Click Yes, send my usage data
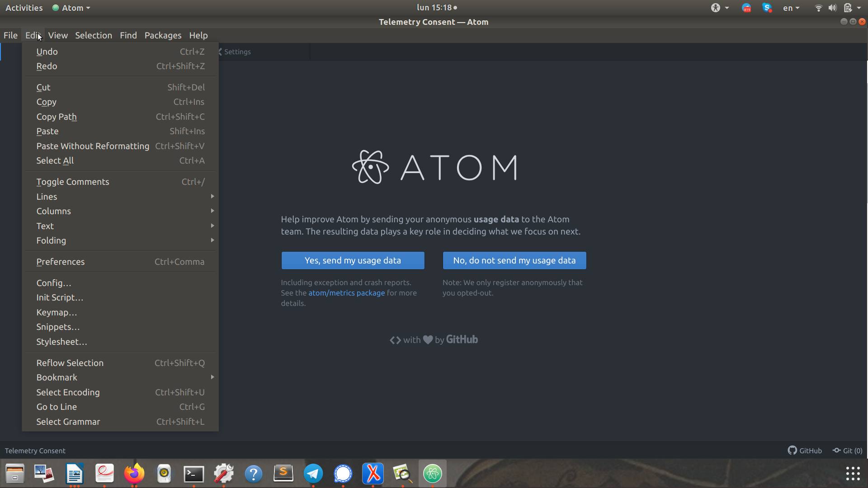This screenshot has height=488, width=868. pyautogui.click(x=353, y=260)
